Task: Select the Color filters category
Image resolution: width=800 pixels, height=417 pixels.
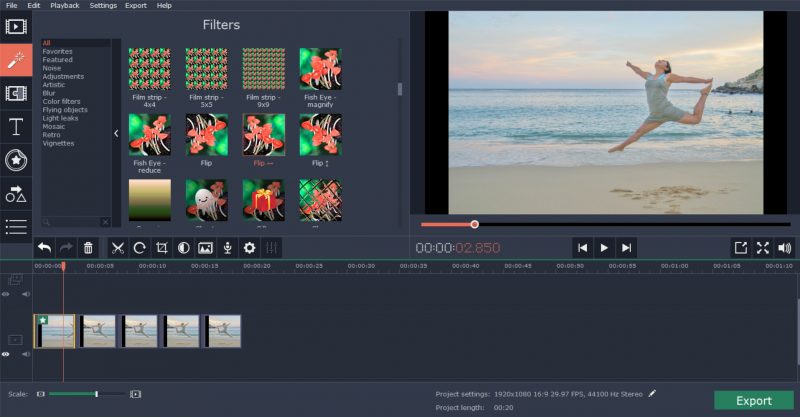Action: tap(61, 102)
